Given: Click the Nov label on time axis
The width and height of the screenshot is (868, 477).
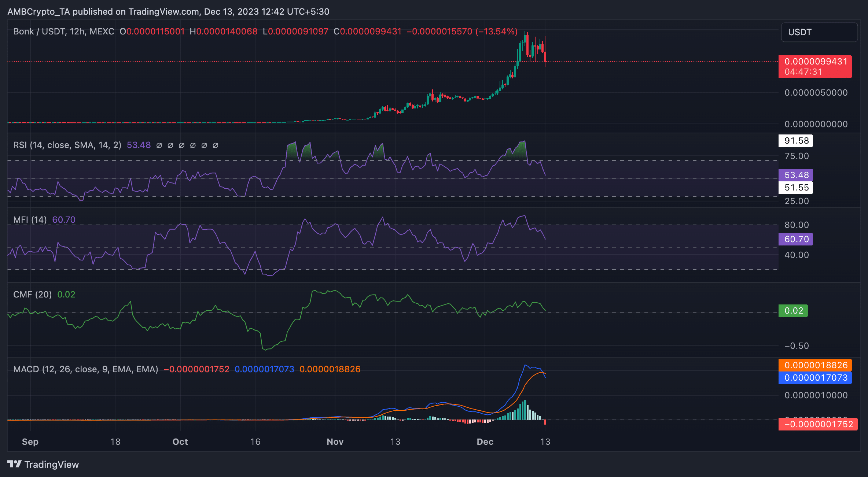Looking at the screenshot, I should pos(335,442).
